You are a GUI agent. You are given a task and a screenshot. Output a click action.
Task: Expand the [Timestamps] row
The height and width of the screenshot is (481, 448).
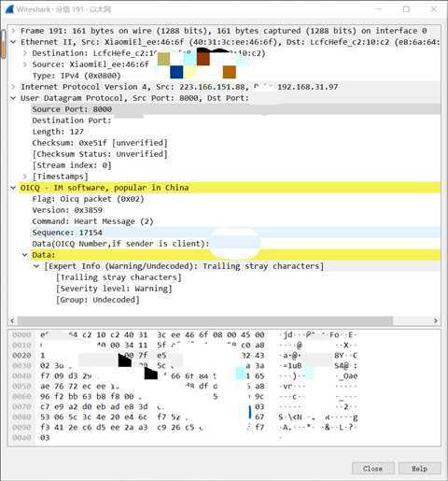[x=25, y=177]
